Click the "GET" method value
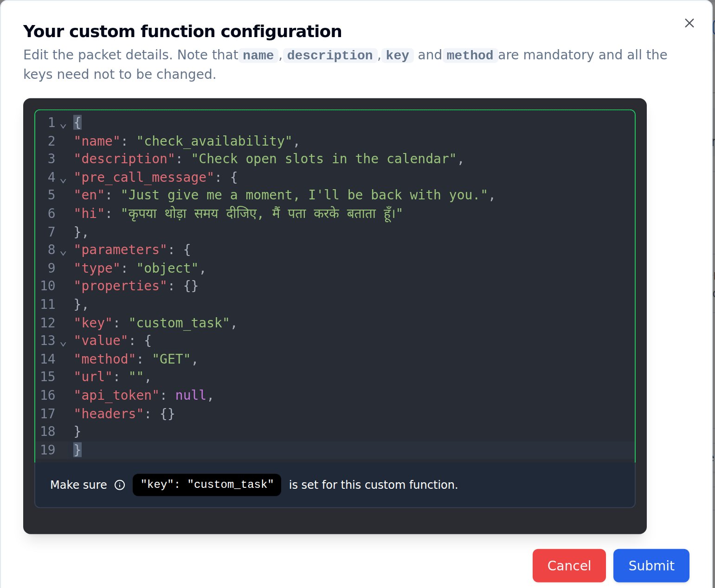The height and width of the screenshot is (588, 715). (171, 359)
